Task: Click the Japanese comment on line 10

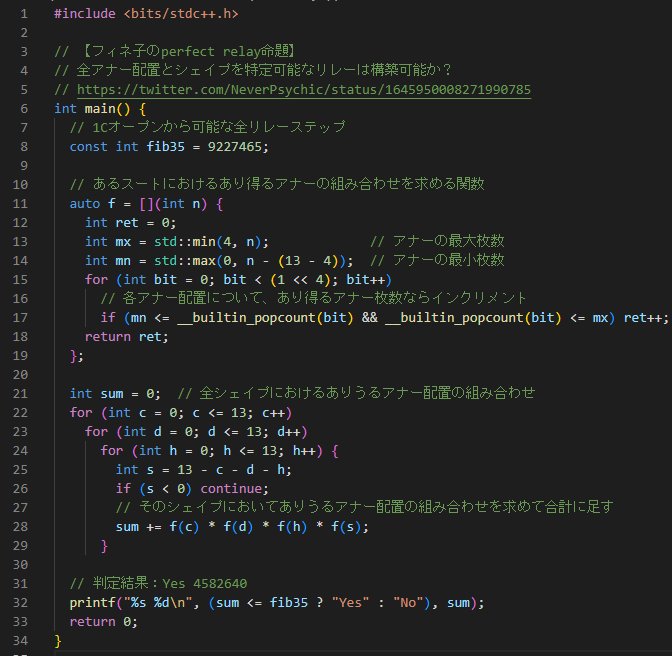Action: point(277,185)
